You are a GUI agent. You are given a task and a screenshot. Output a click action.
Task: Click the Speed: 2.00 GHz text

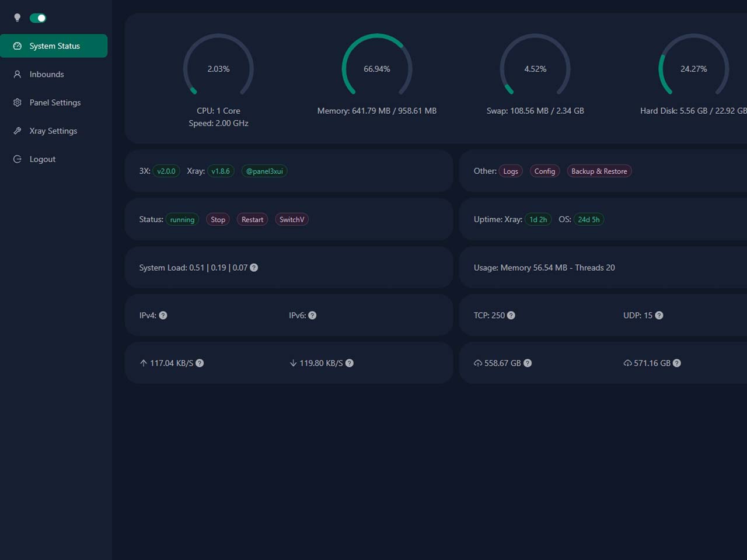tap(218, 123)
